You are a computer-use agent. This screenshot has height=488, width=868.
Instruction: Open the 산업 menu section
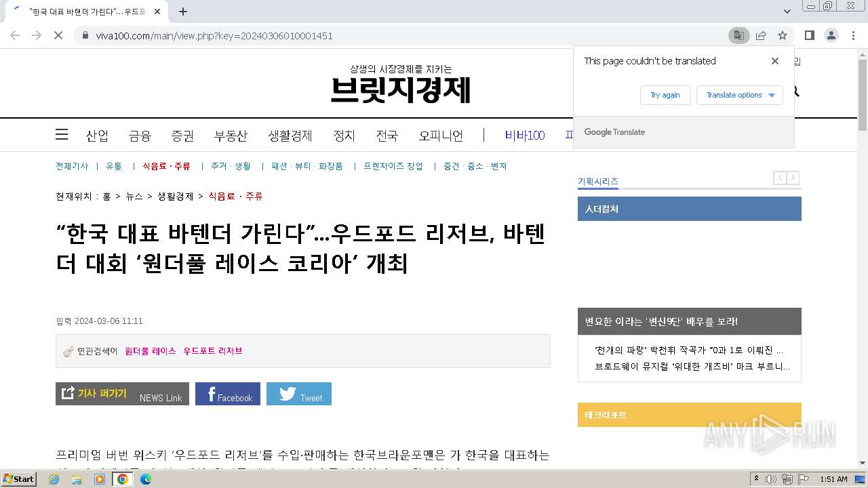pyautogui.click(x=97, y=136)
